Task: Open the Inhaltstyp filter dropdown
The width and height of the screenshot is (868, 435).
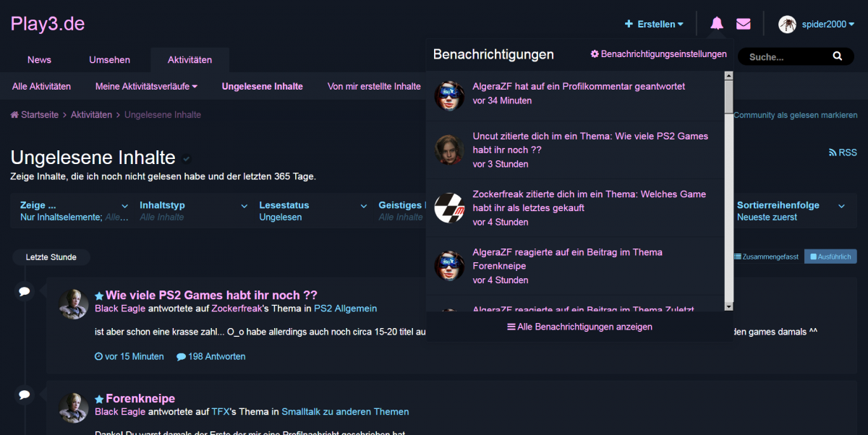Action: (193, 210)
